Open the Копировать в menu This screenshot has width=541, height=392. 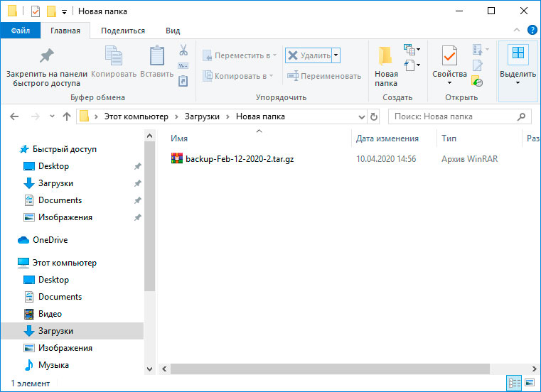(237, 76)
